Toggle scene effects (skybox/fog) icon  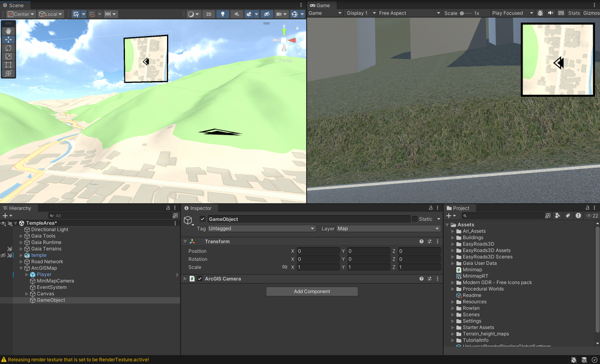[249, 14]
